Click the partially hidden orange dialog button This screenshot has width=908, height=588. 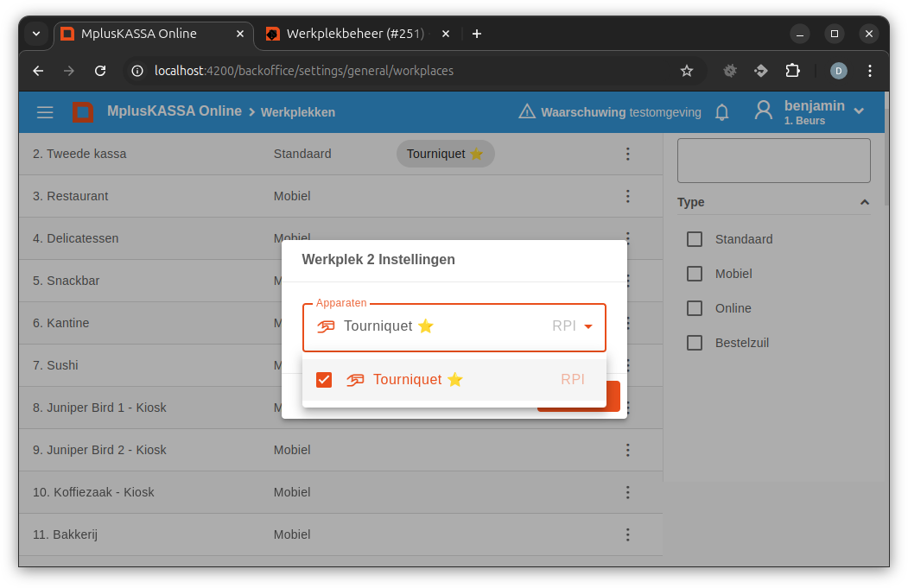613,396
